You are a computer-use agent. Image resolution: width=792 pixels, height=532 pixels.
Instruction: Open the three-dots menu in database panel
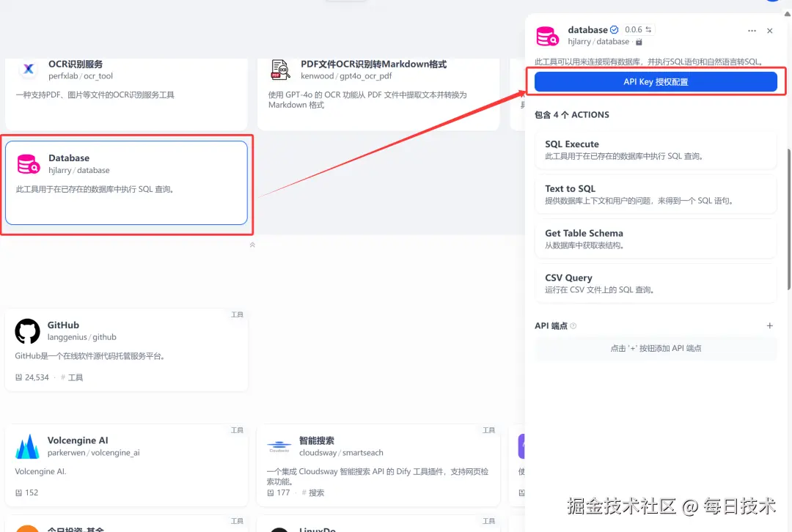pos(752,31)
